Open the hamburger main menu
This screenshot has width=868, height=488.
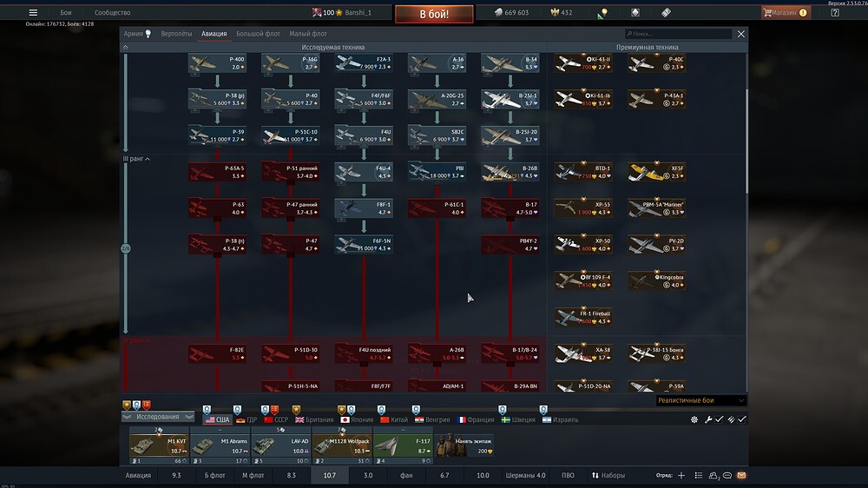[33, 13]
